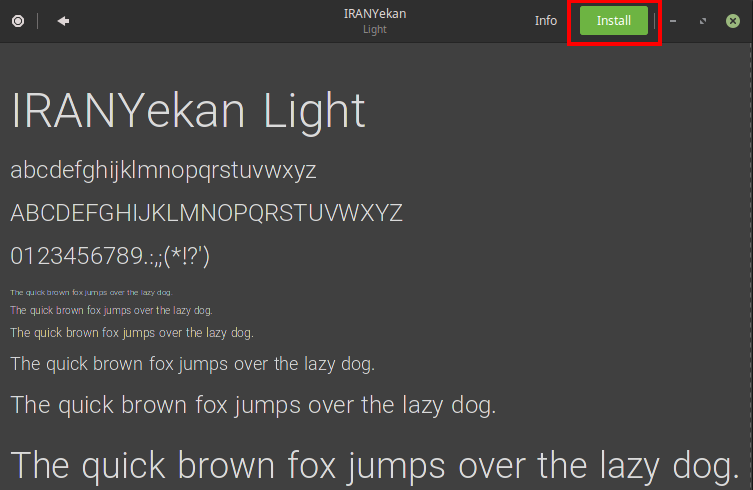Click the second smallest pangram sample line
Viewport: 753px width, 490px height.
111,311
